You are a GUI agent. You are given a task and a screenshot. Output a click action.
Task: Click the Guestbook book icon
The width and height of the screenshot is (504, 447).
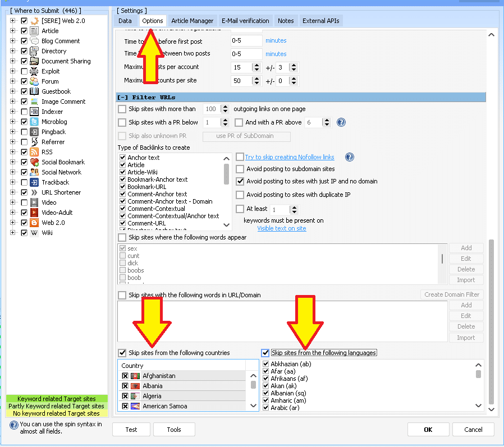pos(34,91)
